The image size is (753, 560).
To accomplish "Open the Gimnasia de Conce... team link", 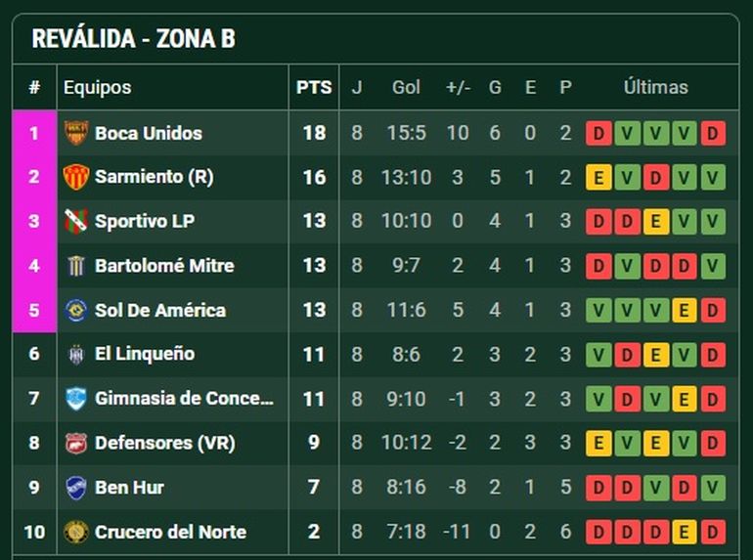I will 185,399.
